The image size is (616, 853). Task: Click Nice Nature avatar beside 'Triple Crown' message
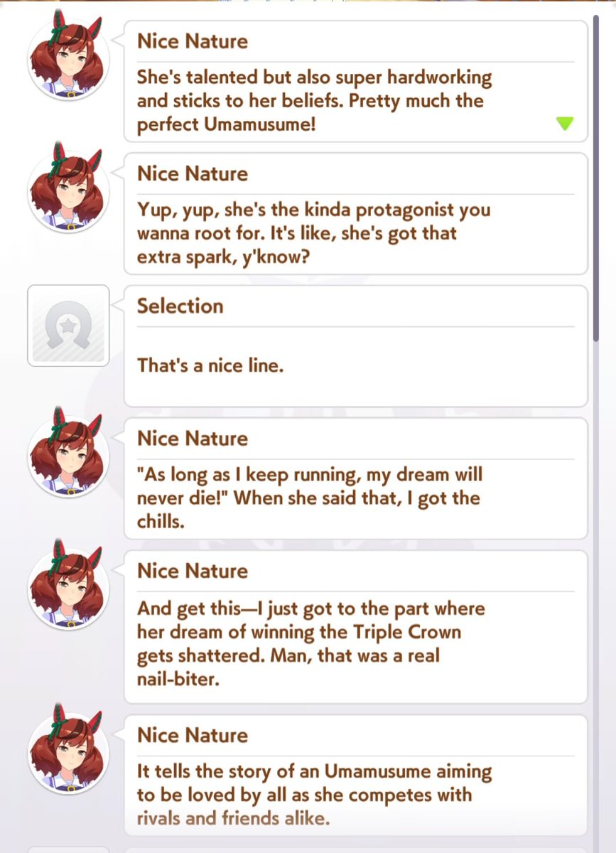[x=68, y=584]
